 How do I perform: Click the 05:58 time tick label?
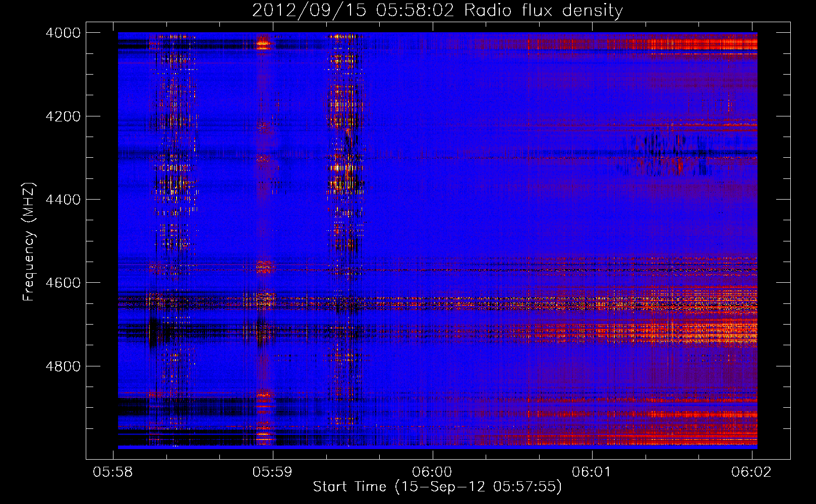click(x=113, y=472)
